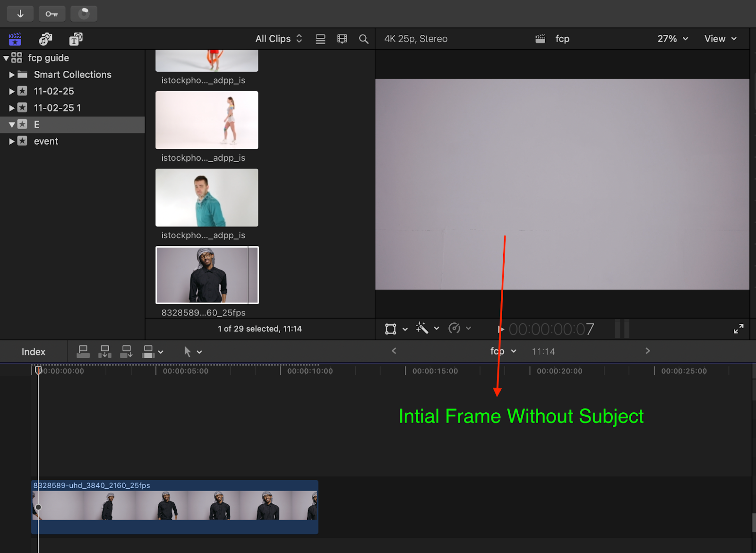Click the '1 of 29 selected, 11:14' status text

tap(260, 329)
